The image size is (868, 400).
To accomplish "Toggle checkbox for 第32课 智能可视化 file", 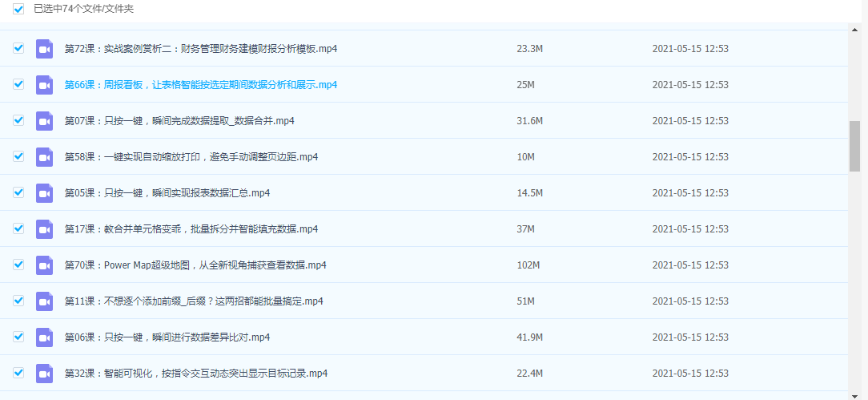I will coord(18,374).
